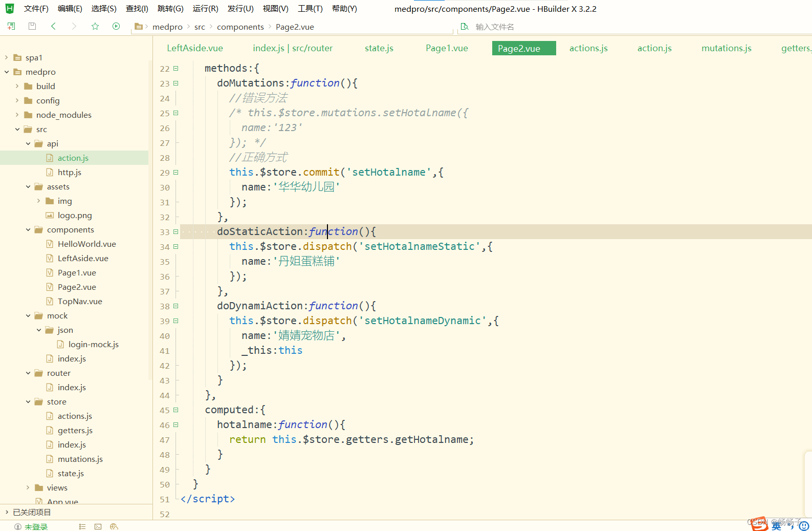The width and height of the screenshot is (812, 531).
Task: Open the 编辑(E) menu
Action: coord(70,9)
